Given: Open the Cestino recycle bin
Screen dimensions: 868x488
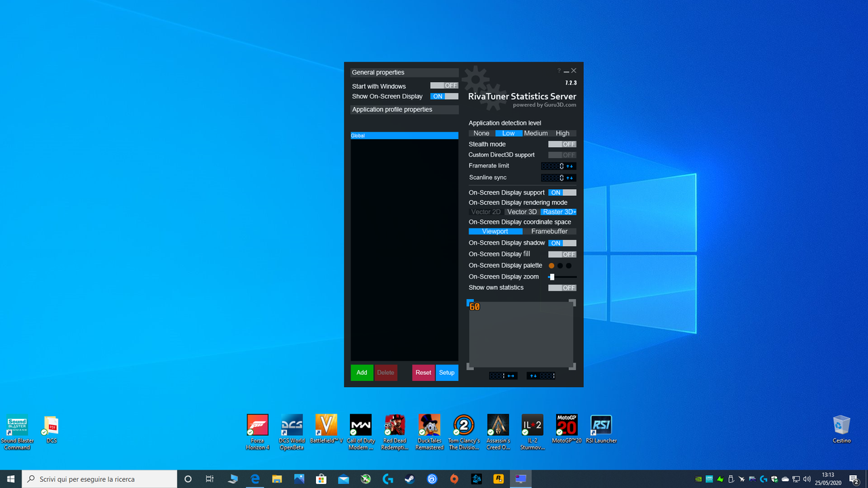Looking at the screenshot, I should point(842,429).
